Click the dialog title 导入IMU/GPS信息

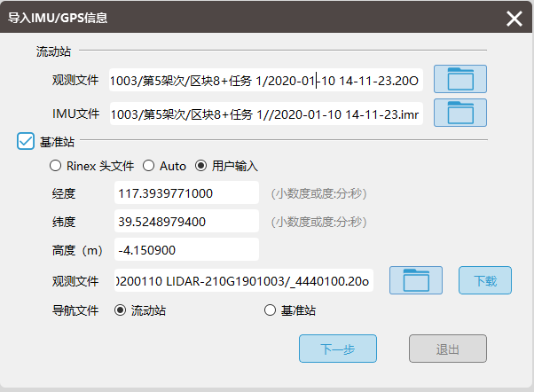click(x=58, y=18)
